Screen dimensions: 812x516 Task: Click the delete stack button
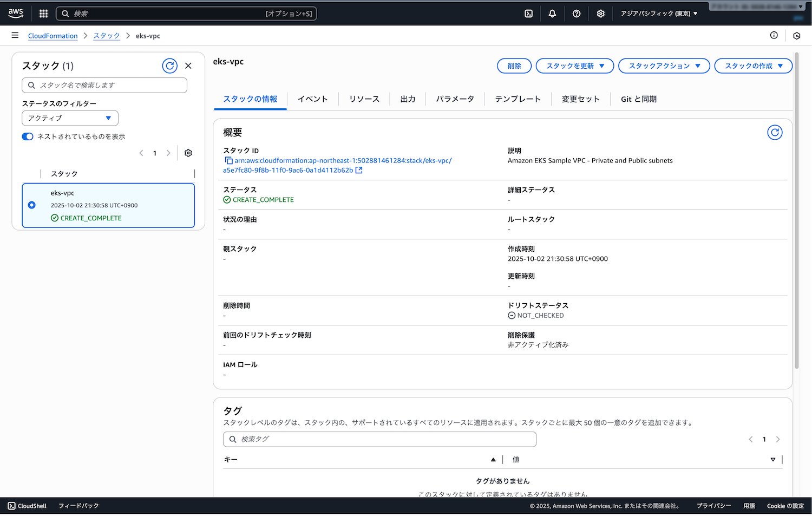(514, 66)
